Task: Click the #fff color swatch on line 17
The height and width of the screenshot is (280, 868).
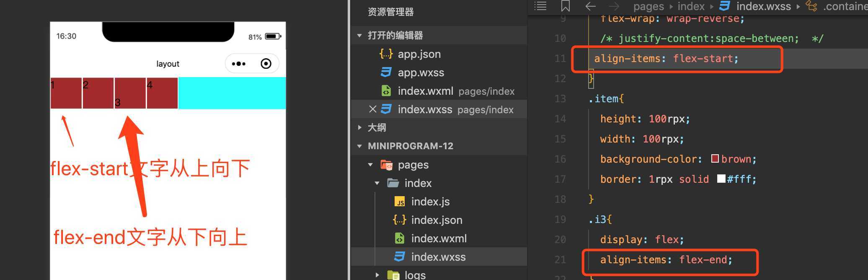Action: pyautogui.click(x=721, y=179)
